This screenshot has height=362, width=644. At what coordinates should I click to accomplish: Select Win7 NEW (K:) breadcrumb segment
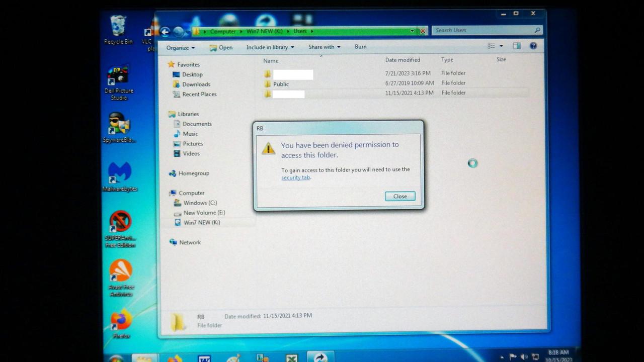265,31
